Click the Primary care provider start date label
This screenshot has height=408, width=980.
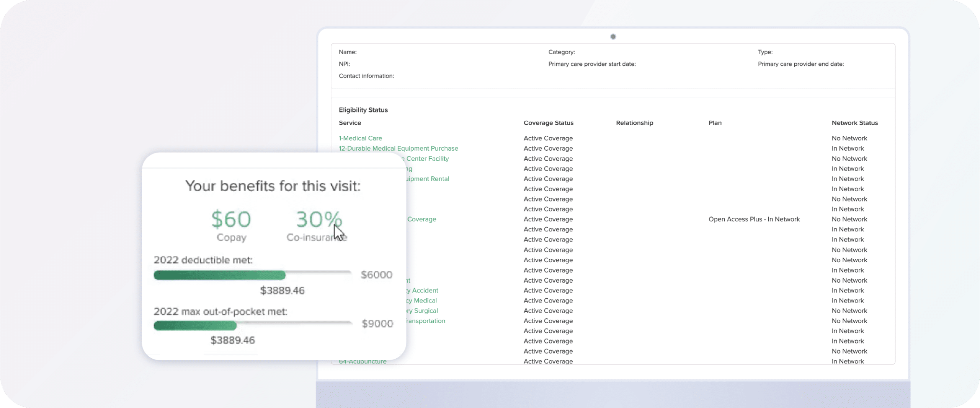pyautogui.click(x=592, y=64)
